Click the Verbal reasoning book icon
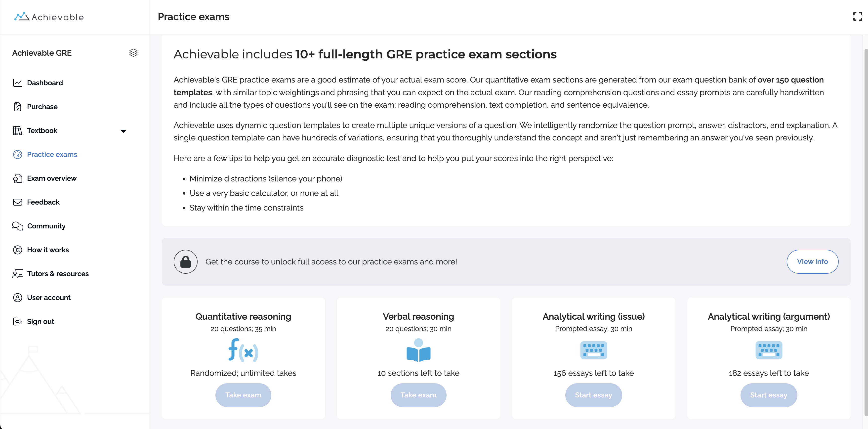Screen dimensions: 868x429 pos(418,350)
